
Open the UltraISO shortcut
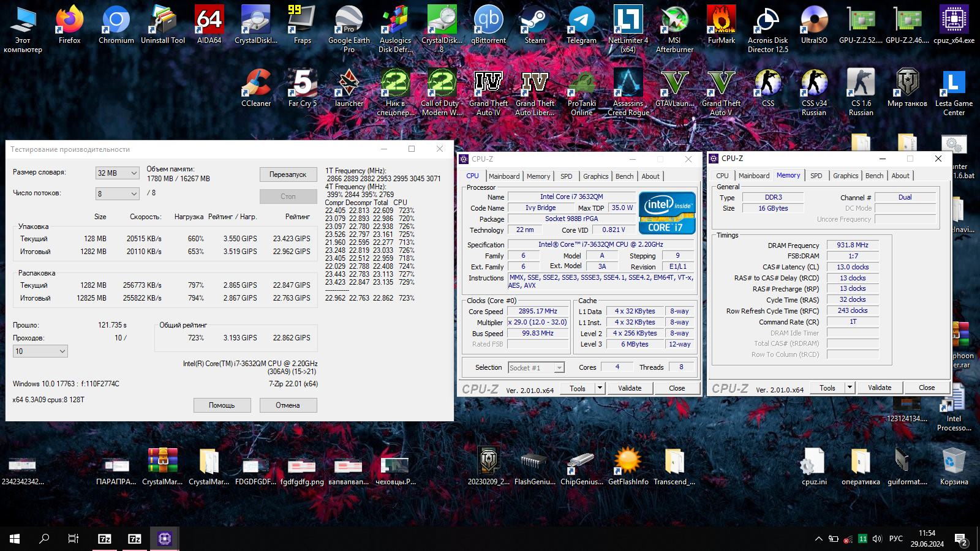pos(814,24)
